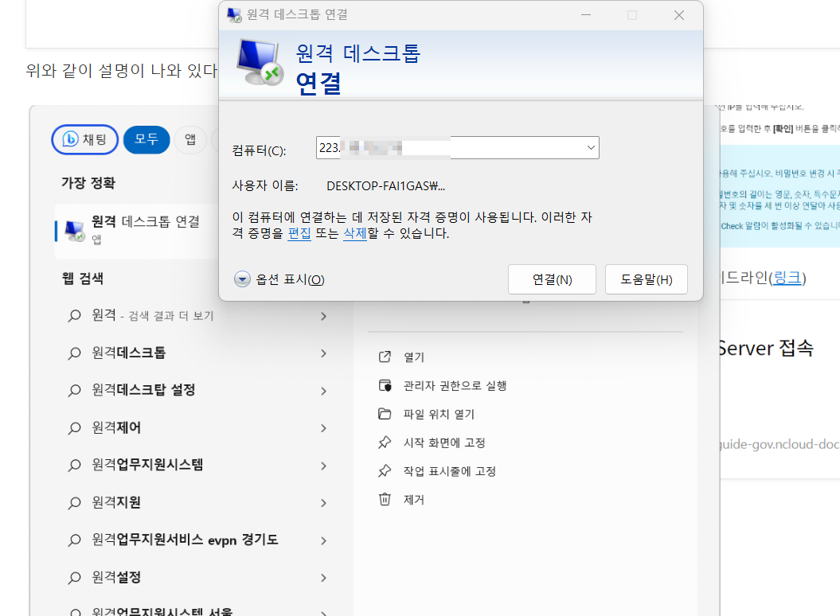Open the 링크 hyperlink in background page

[787, 278]
